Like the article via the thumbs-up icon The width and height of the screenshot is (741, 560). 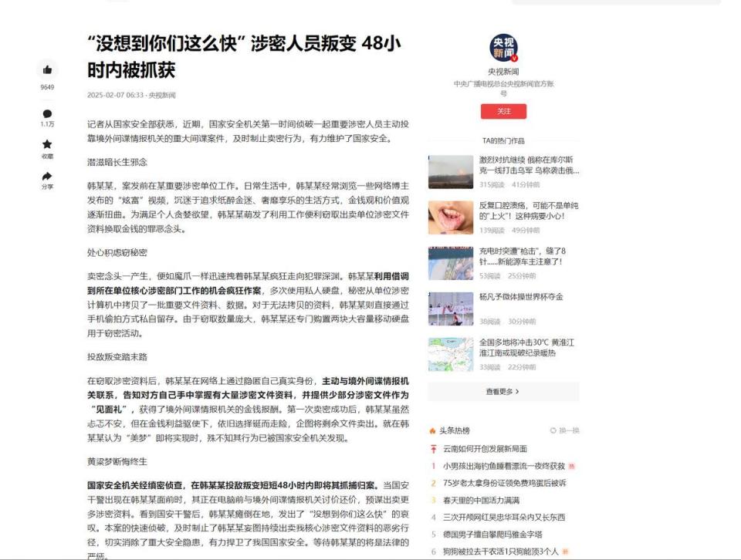coord(46,69)
